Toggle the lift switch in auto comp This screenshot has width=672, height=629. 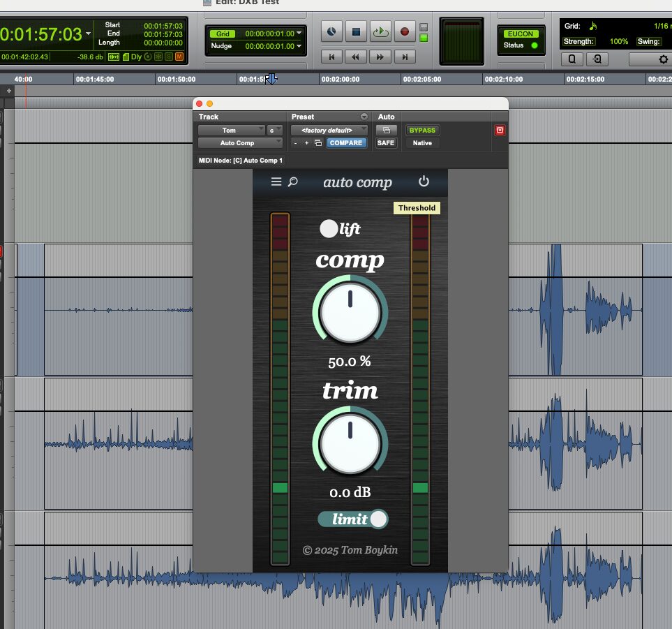tap(329, 228)
